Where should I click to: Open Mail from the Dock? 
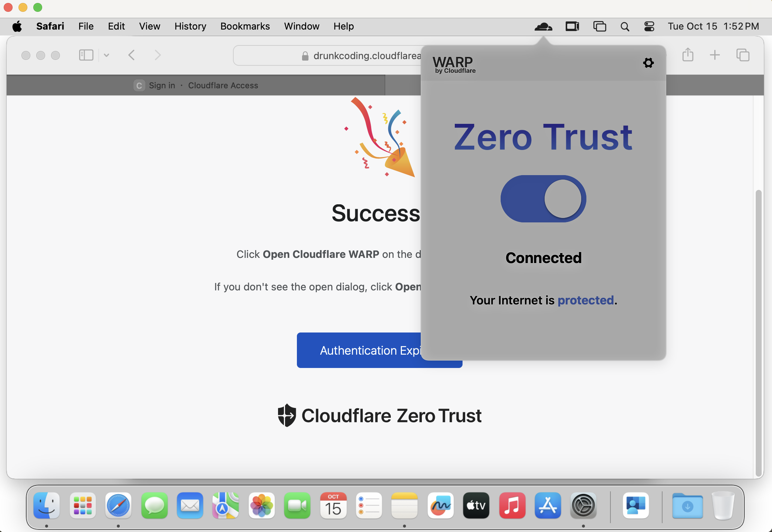tap(190, 505)
